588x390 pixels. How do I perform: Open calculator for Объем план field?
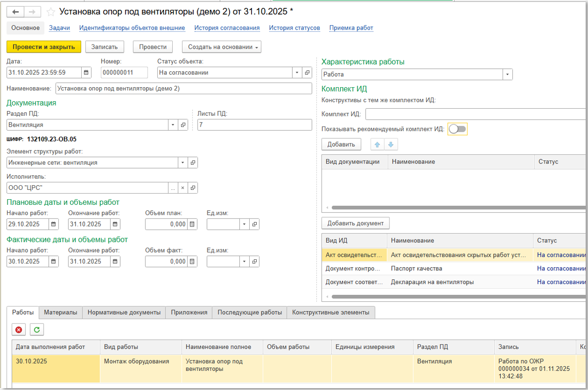pos(192,225)
